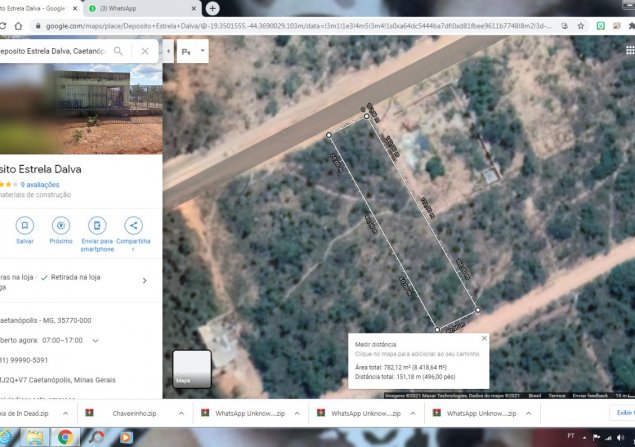Viewport: 635px width, 447px height.
Task: Click the Compartilhar share icon
Action: pyautogui.click(x=133, y=225)
